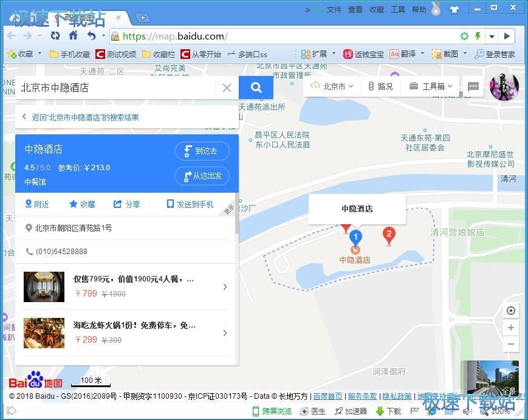Close the current browser tab
The width and height of the screenshot is (528, 420).
pyautogui.click(x=118, y=18)
